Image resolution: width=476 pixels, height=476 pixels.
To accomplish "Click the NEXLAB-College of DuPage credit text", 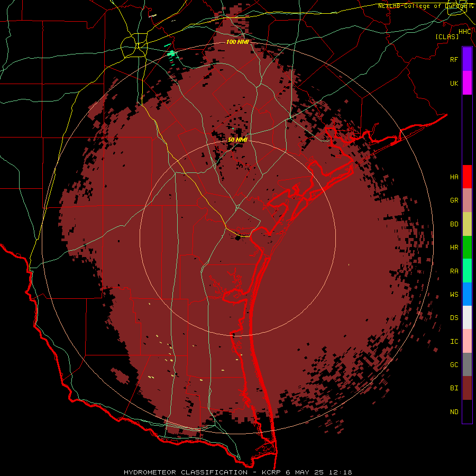I will (x=423, y=6).
